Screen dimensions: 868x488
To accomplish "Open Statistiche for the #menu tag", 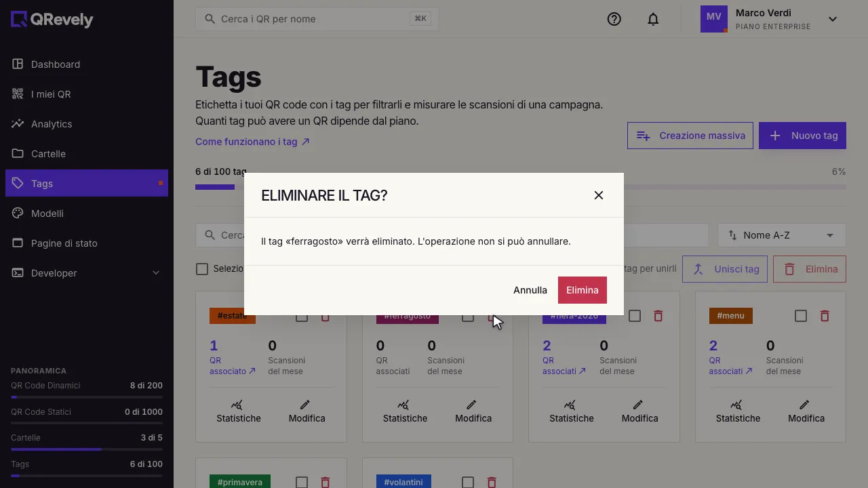I will pos(738,411).
